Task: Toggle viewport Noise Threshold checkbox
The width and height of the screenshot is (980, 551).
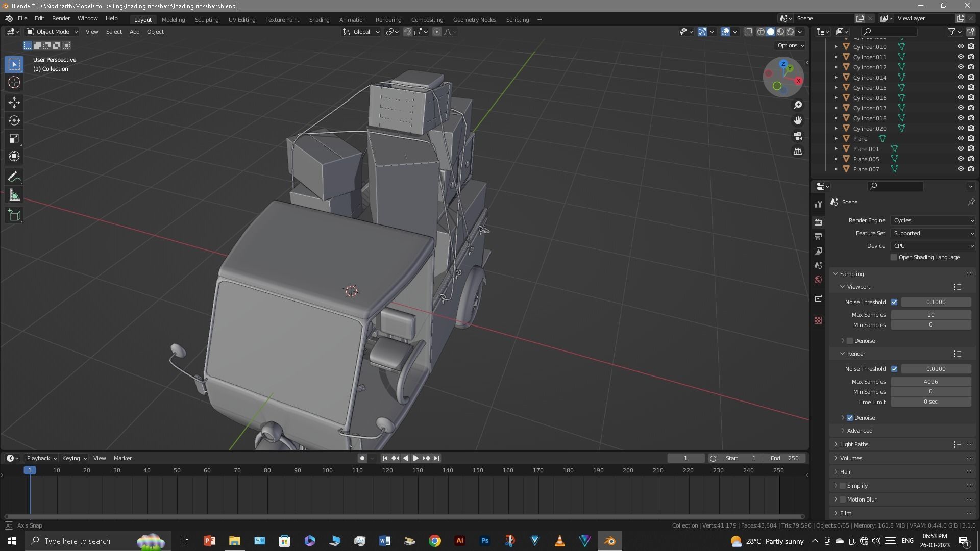Action: tap(894, 302)
